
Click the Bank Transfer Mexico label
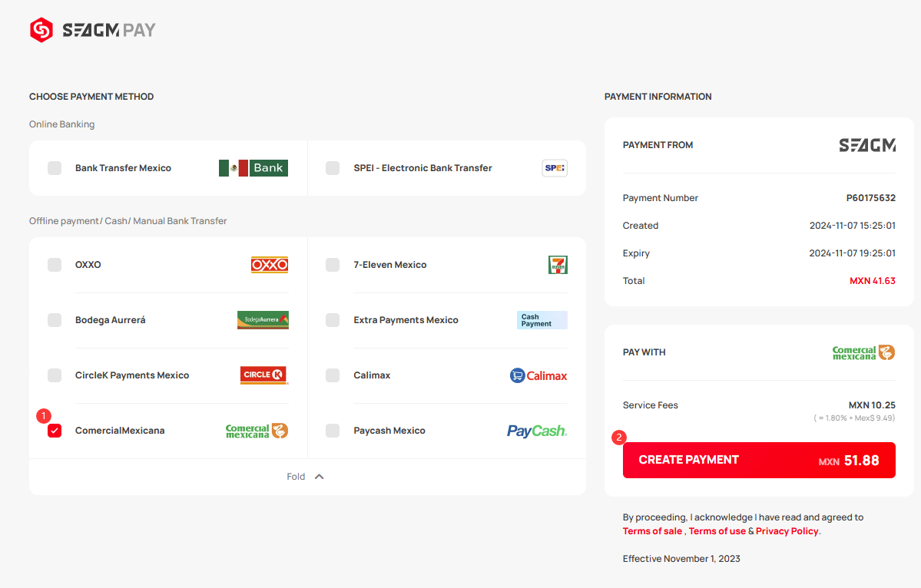(x=124, y=168)
